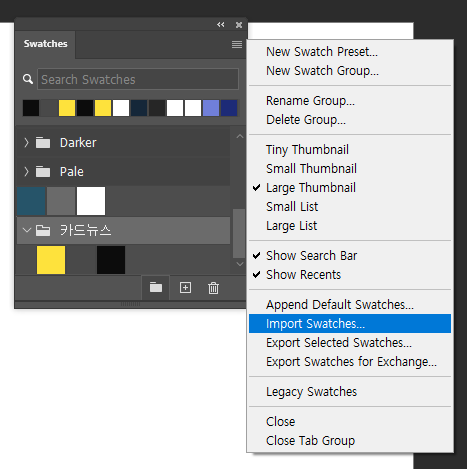Choose Export Swatches for Exchange
Screen dimensions: 467x469
pyautogui.click(x=351, y=362)
